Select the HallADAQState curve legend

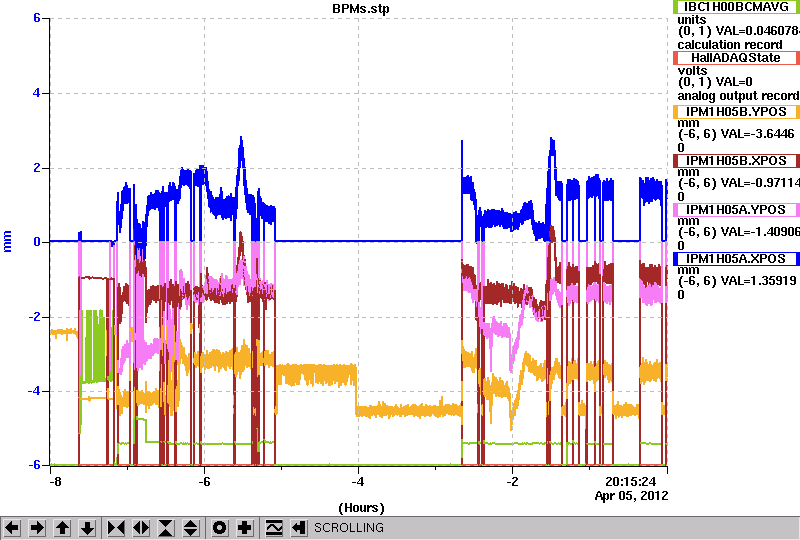736,58
